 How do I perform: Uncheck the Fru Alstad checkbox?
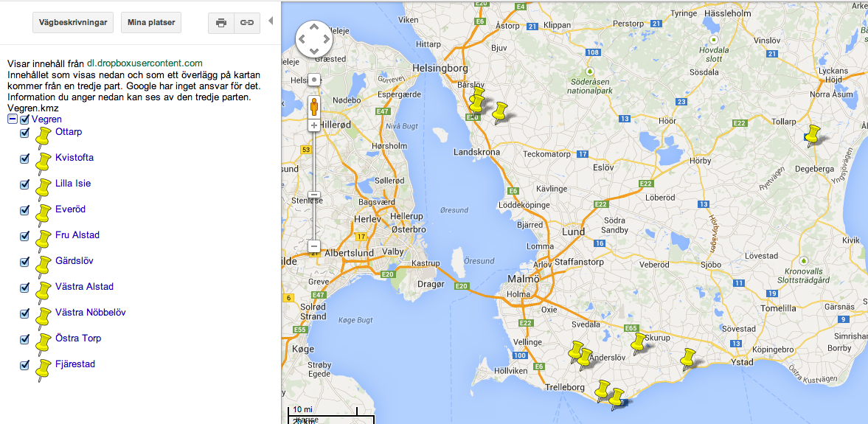(24, 236)
